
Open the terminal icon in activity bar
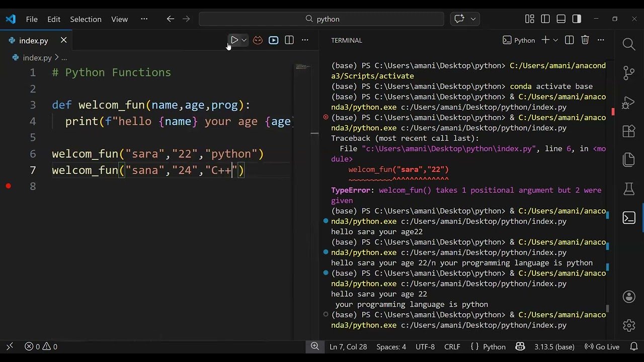tap(629, 218)
